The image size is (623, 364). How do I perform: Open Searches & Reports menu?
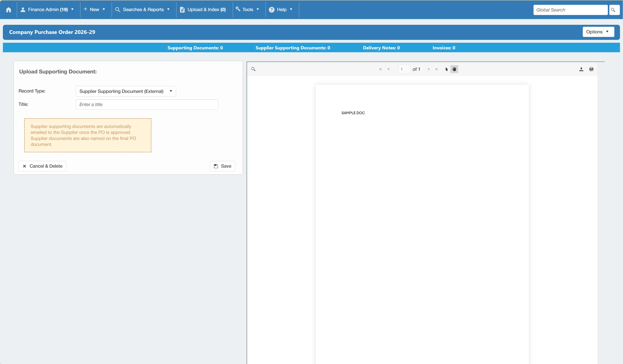[143, 10]
